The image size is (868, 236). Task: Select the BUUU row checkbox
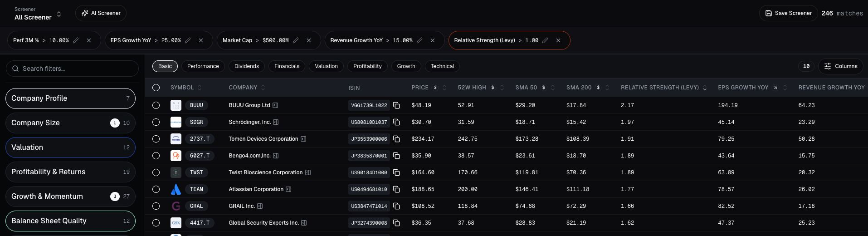click(156, 105)
